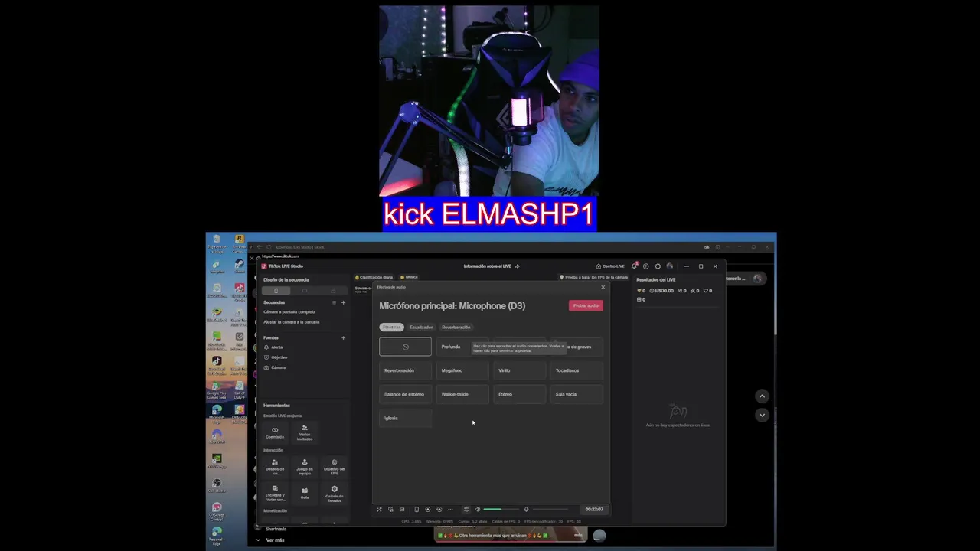The height and width of the screenshot is (551, 980).
Task: Open the profile avatar in the title bar
Action: tap(670, 266)
